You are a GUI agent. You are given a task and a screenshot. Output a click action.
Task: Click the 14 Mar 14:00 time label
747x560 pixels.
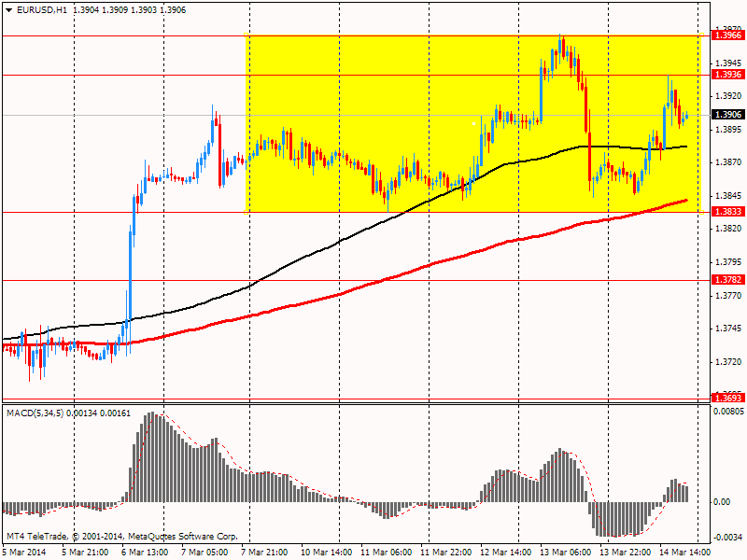pyautogui.click(x=685, y=552)
